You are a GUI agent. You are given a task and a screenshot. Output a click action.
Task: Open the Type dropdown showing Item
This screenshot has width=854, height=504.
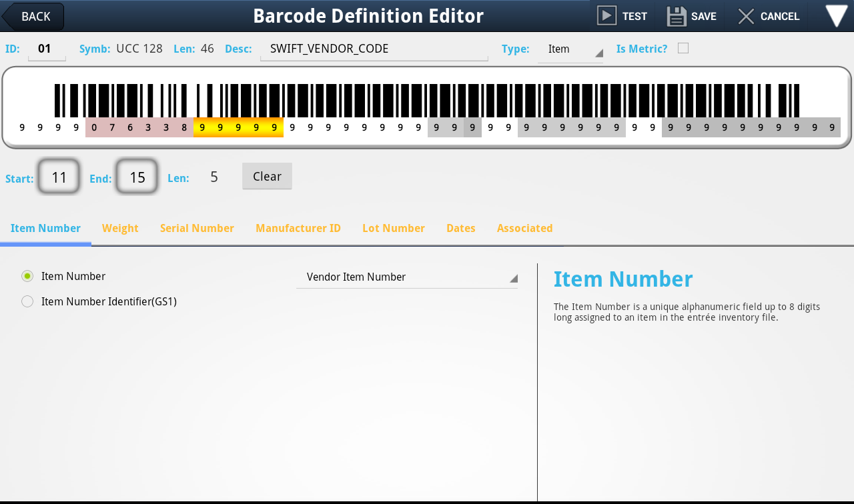[570, 50]
